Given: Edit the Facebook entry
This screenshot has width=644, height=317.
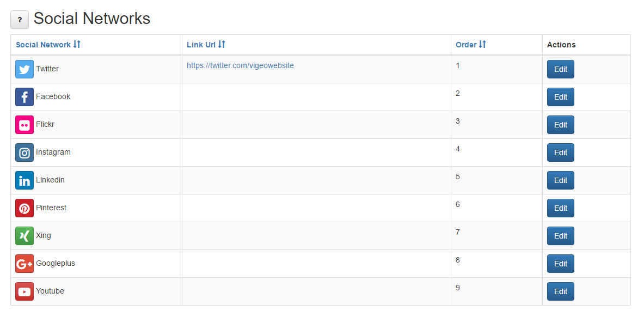Looking at the screenshot, I should point(561,97).
